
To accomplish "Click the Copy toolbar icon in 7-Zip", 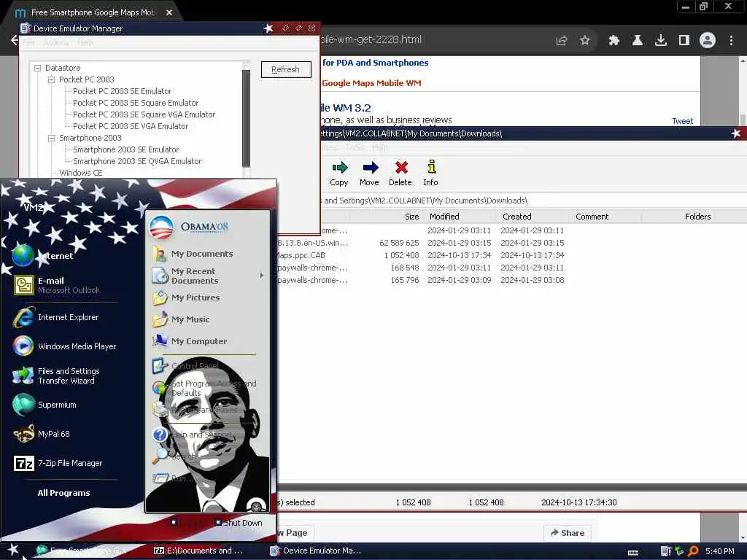I will tap(339, 174).
